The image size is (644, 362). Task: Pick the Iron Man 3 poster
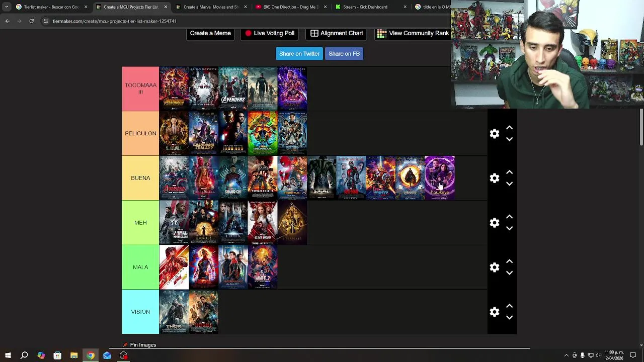click(x=204, y=312)
